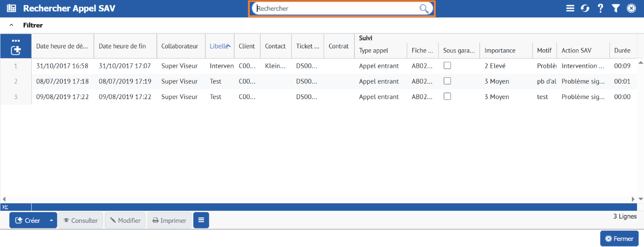The width and height of the screenshot is (644, 247).
Task: Click the Fermer button
Action: click(619, 239)
